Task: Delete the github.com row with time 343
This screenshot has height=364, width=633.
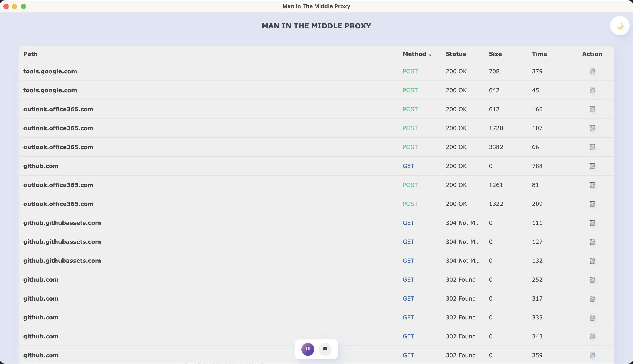Action: [592, 336]
